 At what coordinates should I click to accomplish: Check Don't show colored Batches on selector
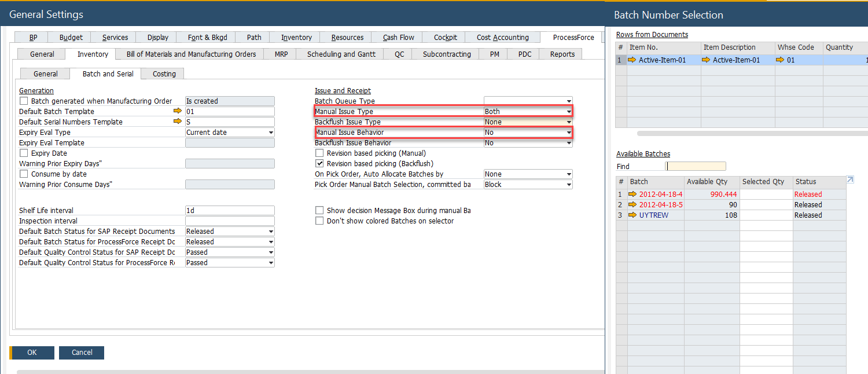coord(319,221)
